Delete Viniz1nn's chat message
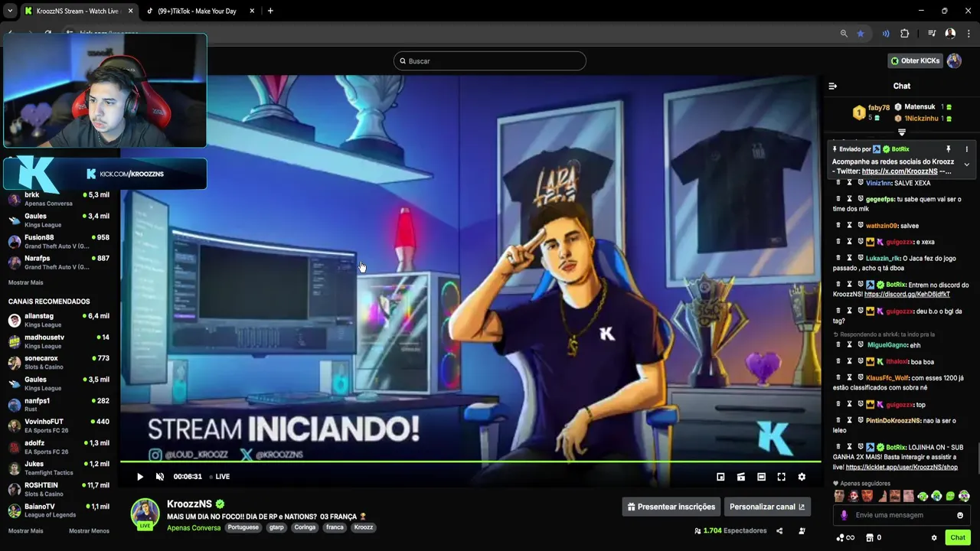Viewport: 980px width, 551px height. [838, 182]
